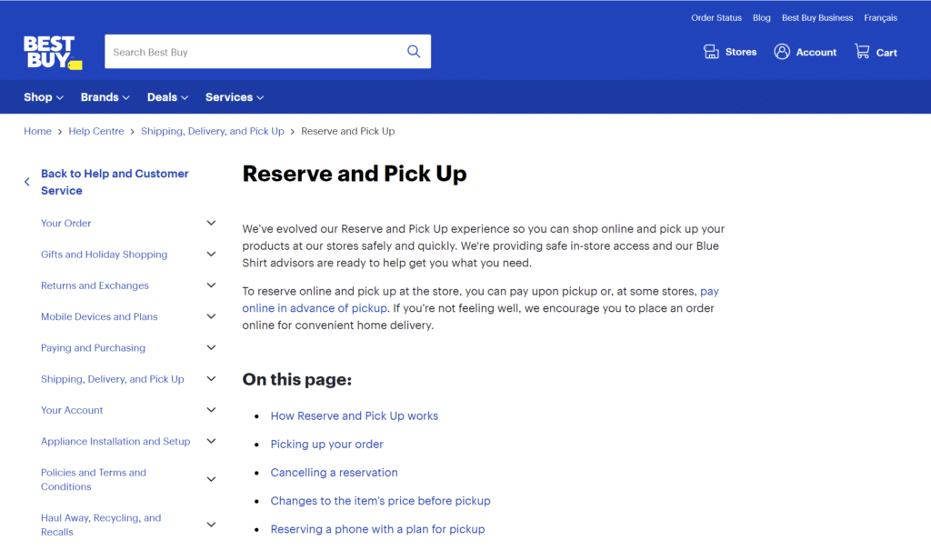The image size is (931, 560).
Task: Click the Cancelling a reservation link
Action: click(x=334, y=473)
